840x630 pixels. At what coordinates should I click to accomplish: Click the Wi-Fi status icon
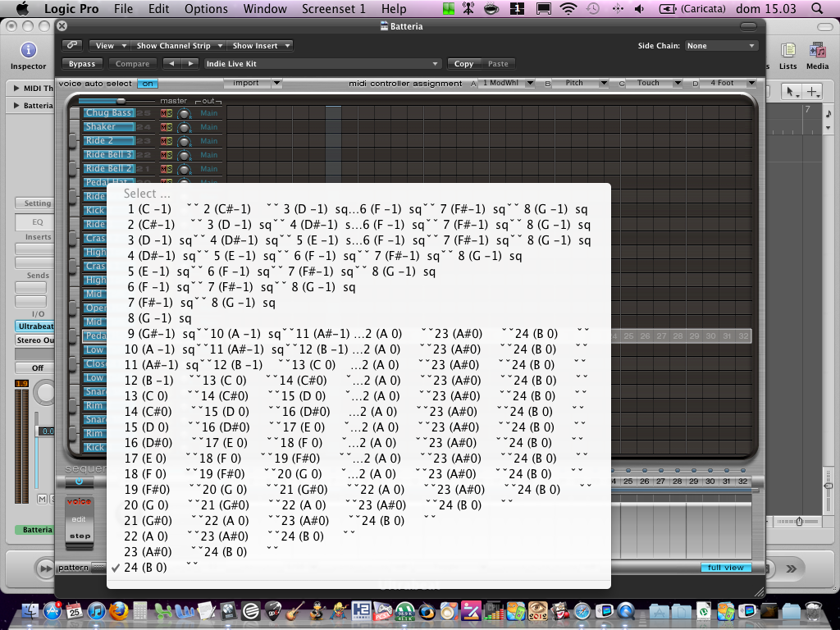pos(568,8)
